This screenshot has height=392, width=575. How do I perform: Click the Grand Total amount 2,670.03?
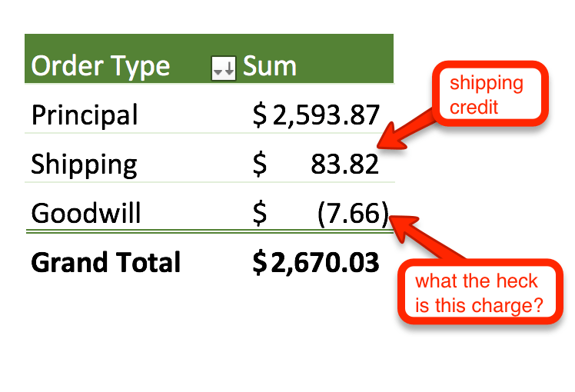[326, 263]
